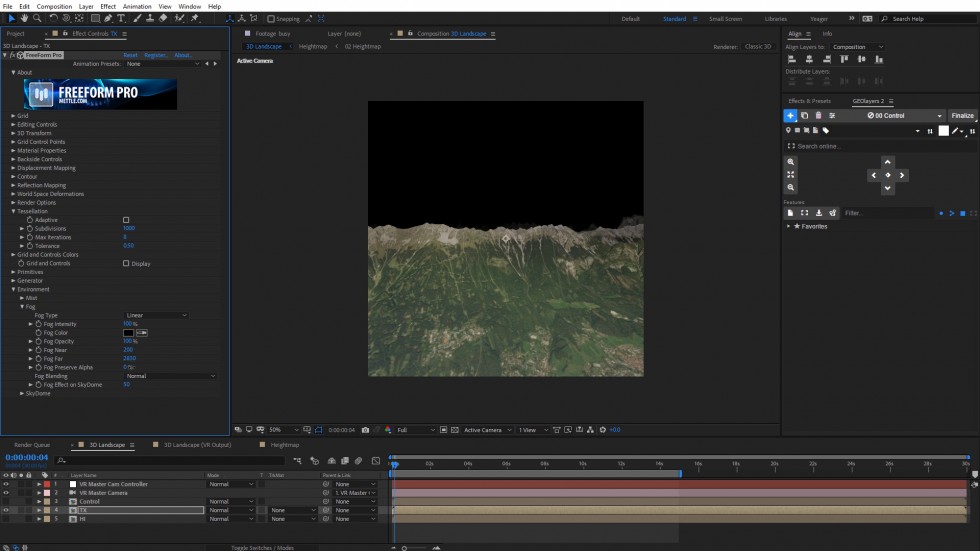Click the GEOlayers trash delete icon

818,116
